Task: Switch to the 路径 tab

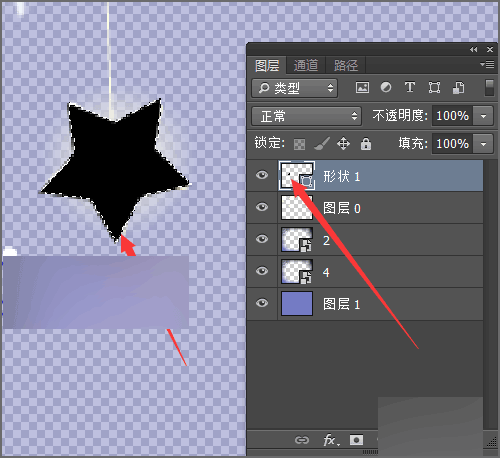Action: point(346,65)
